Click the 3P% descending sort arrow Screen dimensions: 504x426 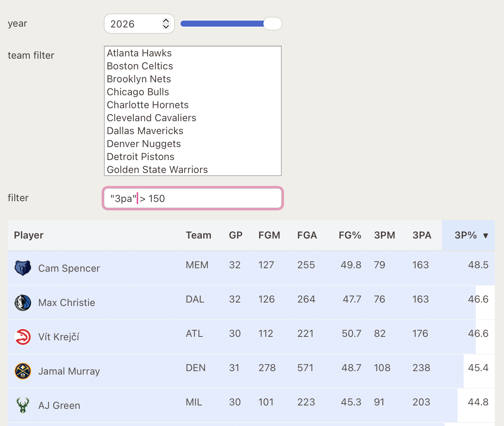click(x=485, y=235)
